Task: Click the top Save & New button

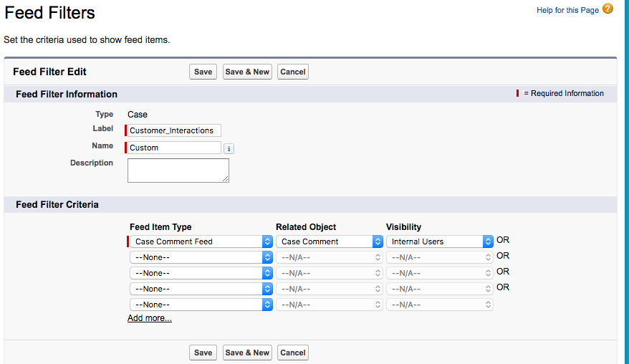Action: (247, 72)
